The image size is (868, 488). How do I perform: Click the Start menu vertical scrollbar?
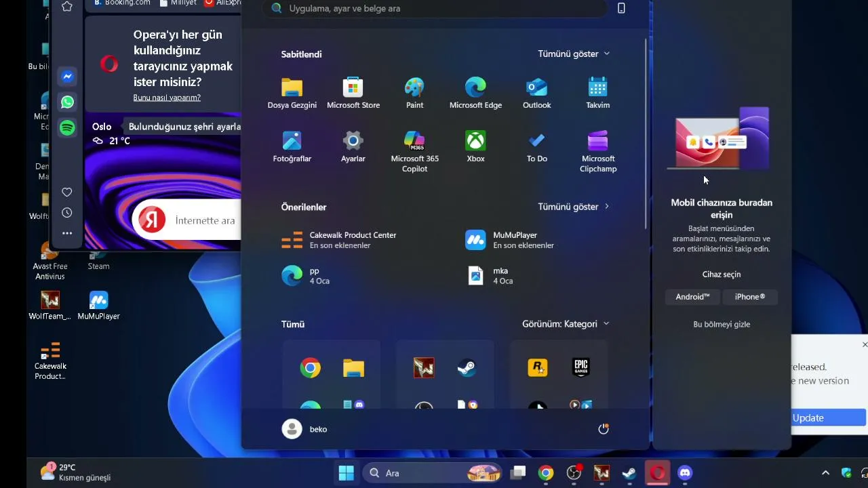click(646, 134)
